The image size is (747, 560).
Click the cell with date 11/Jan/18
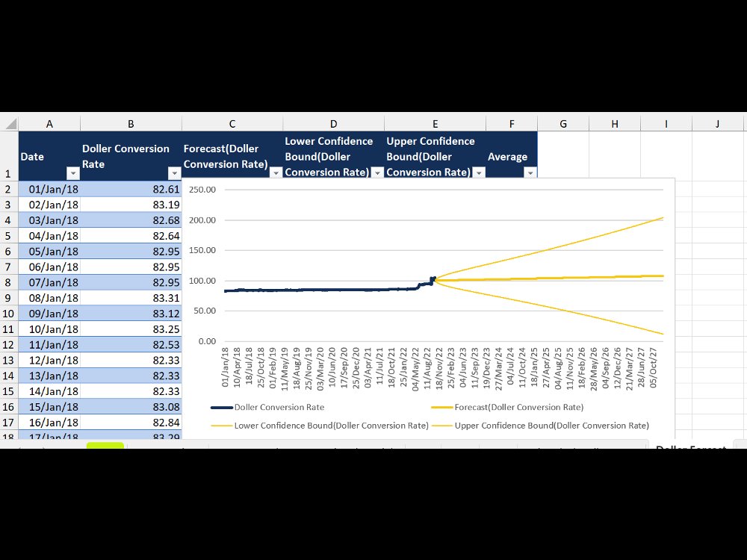click(x=49, y=345)
